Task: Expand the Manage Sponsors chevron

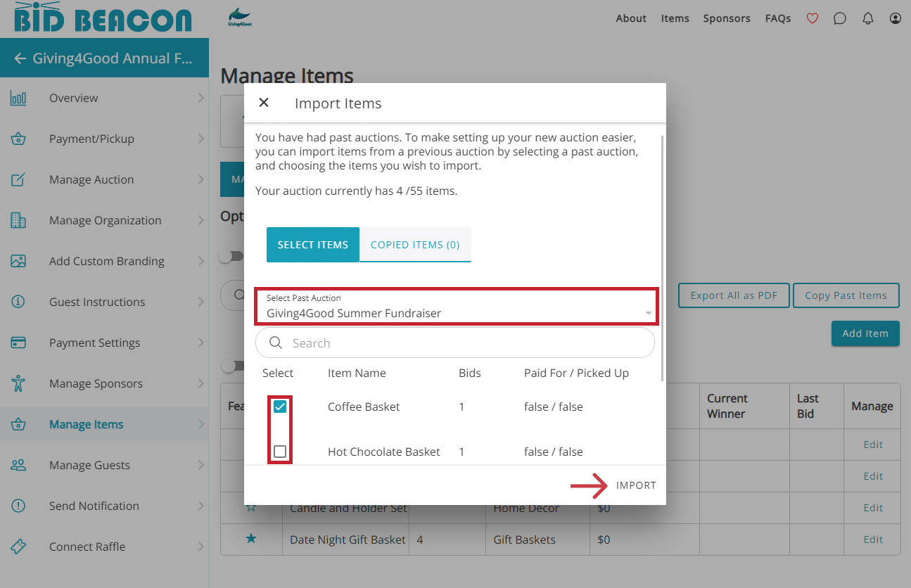Action: click(x=201, y=383)
